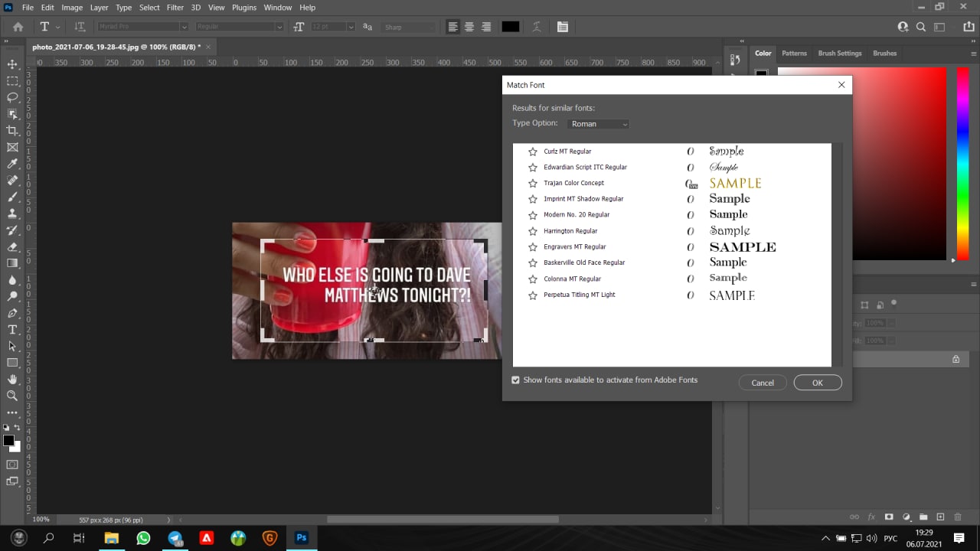Open the Filter menu
Image resolution: width=980 pixels, height=551 pixels.
tap(175, 8)
